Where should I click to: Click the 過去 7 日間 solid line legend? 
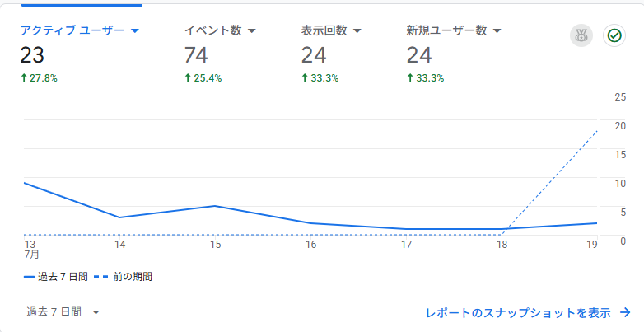pyautogui.click(x=56, y=277)
